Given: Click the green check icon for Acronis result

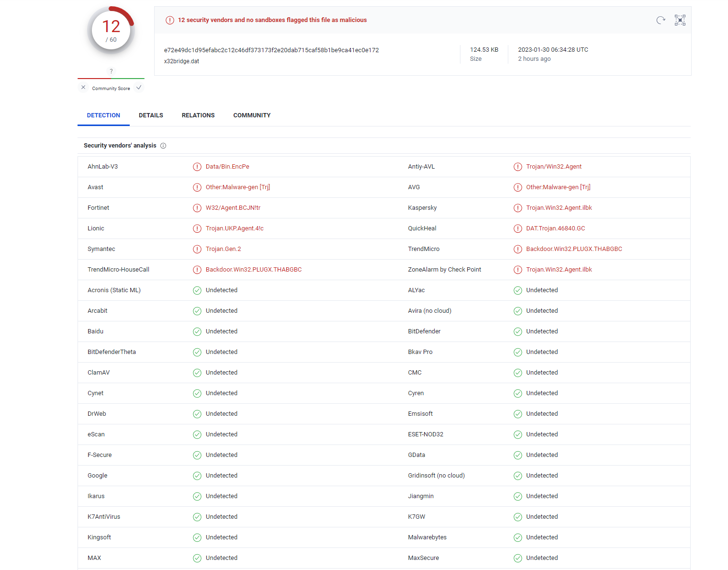Looking at the screenshot, I should 197,290.
